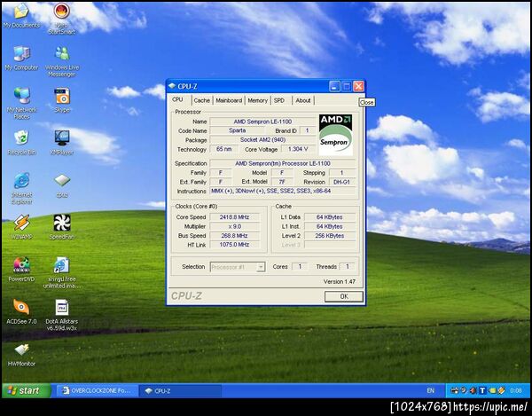Click the L1 Data cache value
This screenshot has height=416, width=532.
(330, 217)
